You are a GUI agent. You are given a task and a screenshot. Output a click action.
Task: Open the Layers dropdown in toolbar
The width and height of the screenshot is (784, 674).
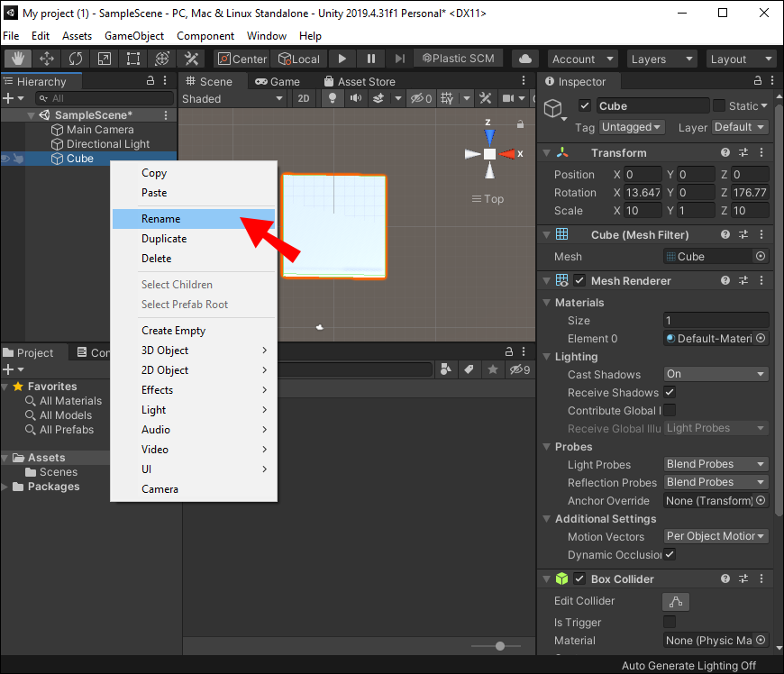pyautogui.click(x=661, y=59)
